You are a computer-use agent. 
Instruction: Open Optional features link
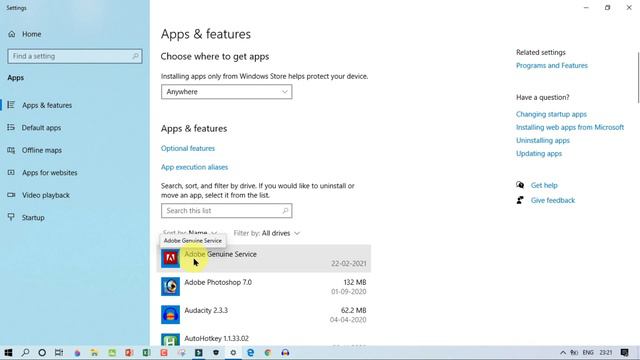coord(188,148)
